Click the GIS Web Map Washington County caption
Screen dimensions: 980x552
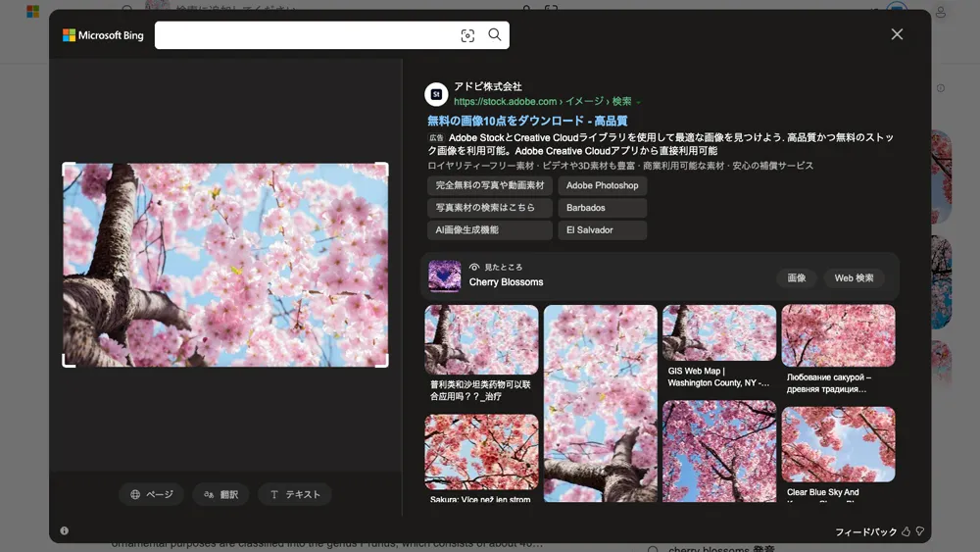(x=718, y=376)
